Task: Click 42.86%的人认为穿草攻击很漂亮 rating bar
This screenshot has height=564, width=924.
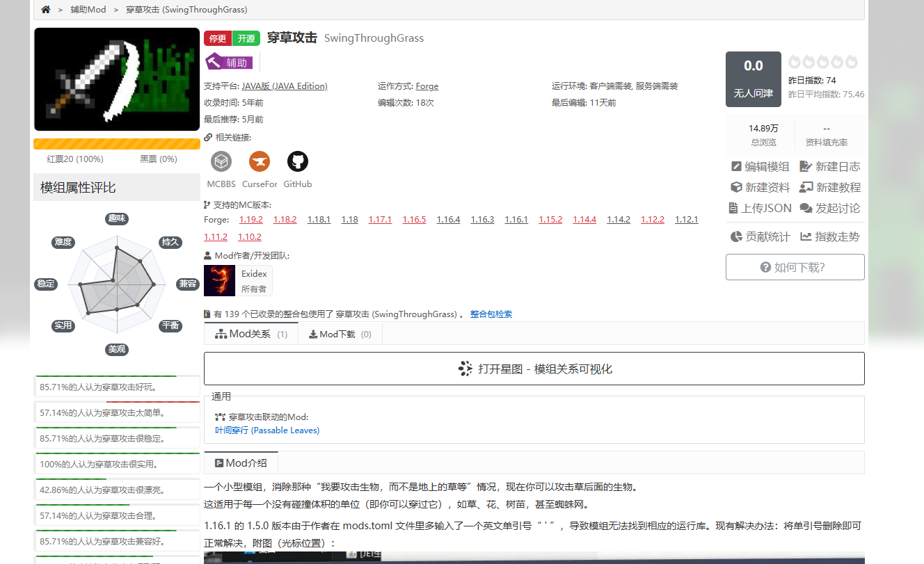Action: pyautogui.click(x=117, y=490)
